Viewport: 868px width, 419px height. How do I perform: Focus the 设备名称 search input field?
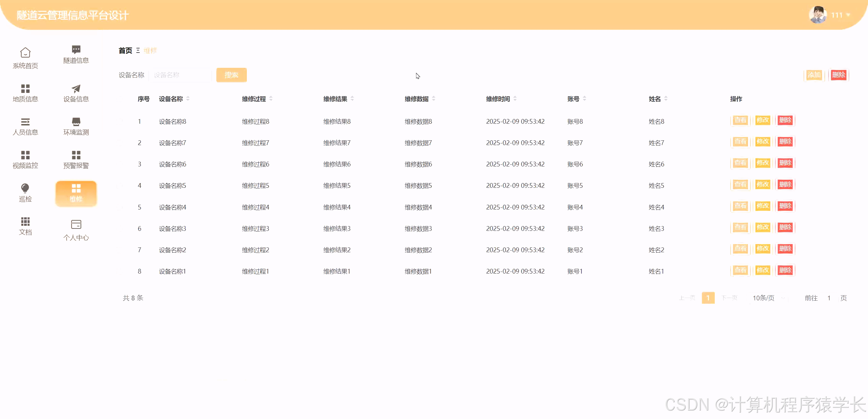[x=180, y=75]
